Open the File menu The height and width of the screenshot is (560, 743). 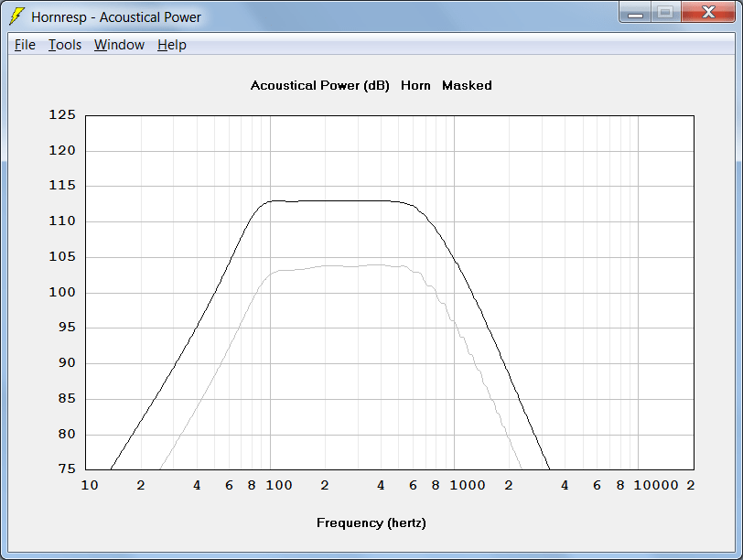(25, 45)
